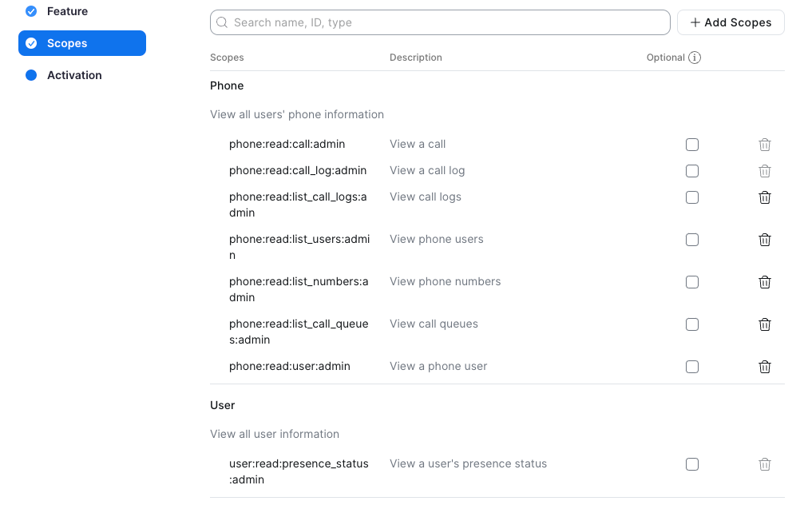This screenshot has height=505, width=812.
Task: Tick optional checkbox for View a call log
Action: click(692, 171)
